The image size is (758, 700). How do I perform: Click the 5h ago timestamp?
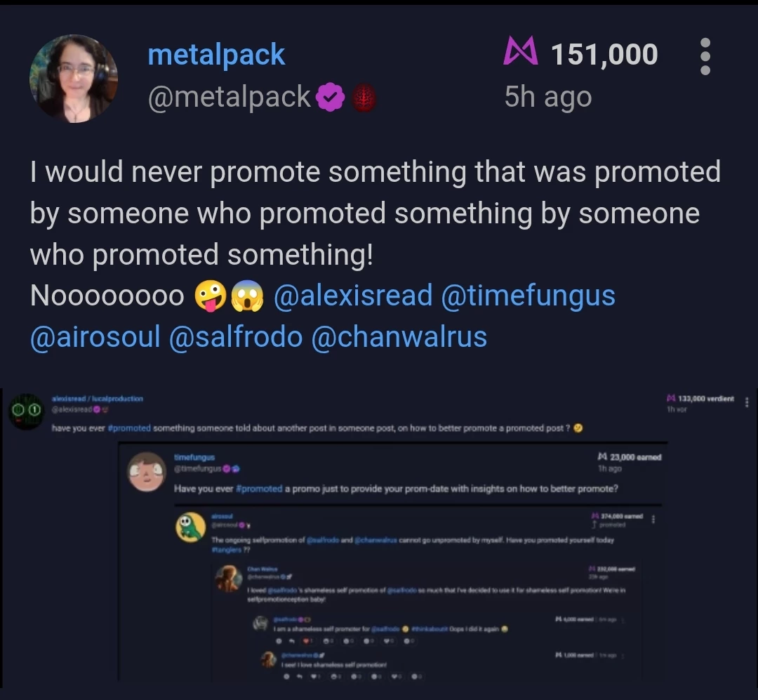[548, 97]
